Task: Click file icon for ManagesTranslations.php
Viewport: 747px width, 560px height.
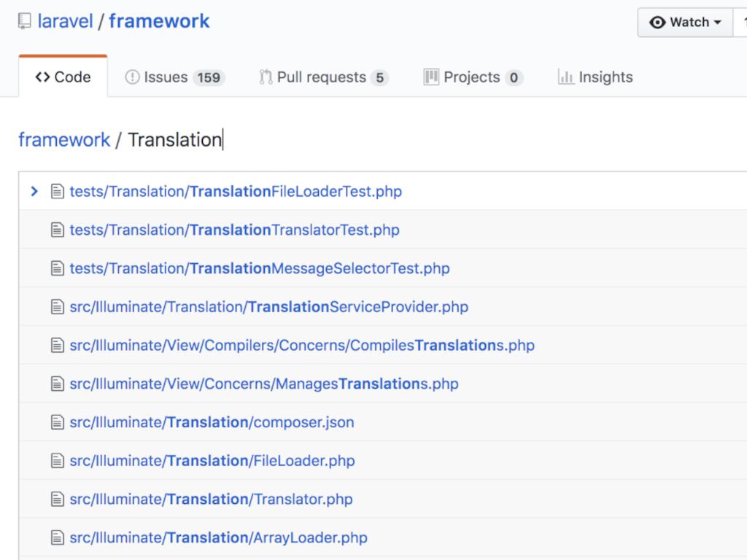Action: click(x=58, y=384)
